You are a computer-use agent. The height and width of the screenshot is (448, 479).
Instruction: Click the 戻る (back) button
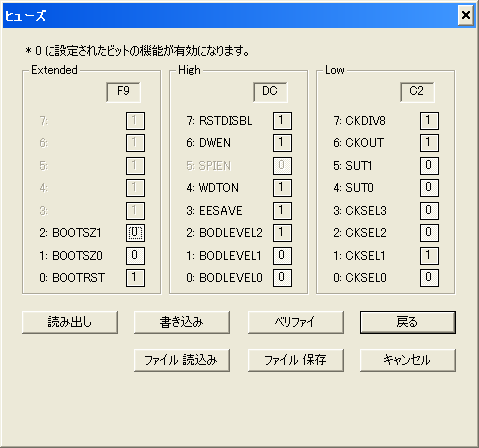tap(408, 322)
